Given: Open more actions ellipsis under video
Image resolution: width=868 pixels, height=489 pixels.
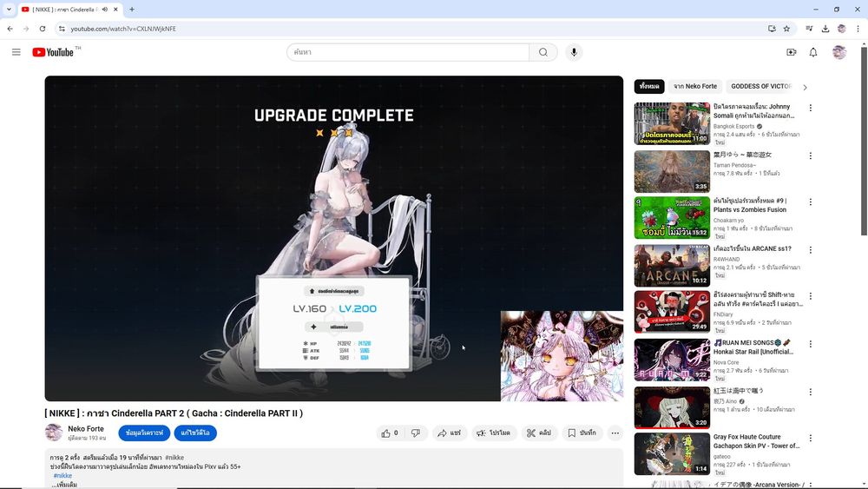Looking at the screenshot, I should click(615, 433).
